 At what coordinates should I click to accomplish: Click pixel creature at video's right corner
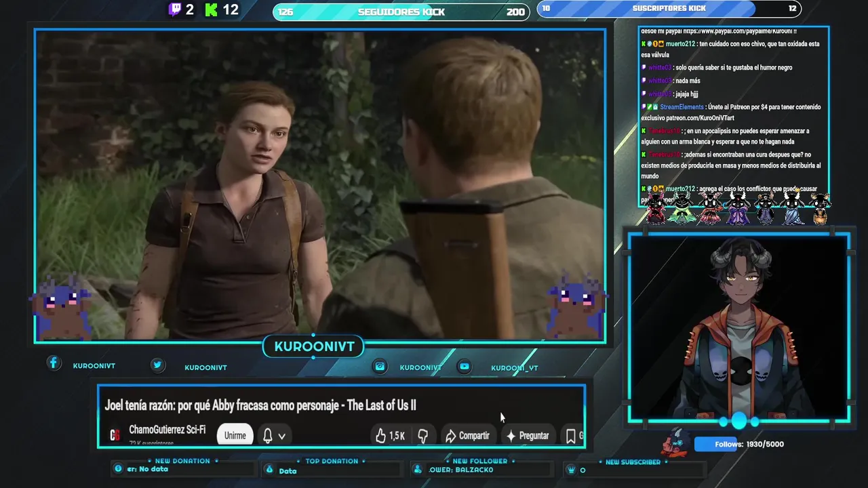(577, 306)
